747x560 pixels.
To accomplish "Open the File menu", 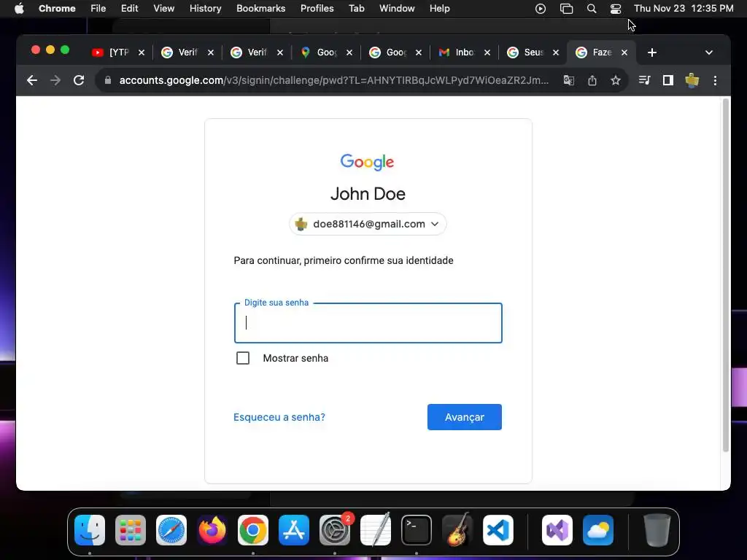I will (x=98, y=9).
